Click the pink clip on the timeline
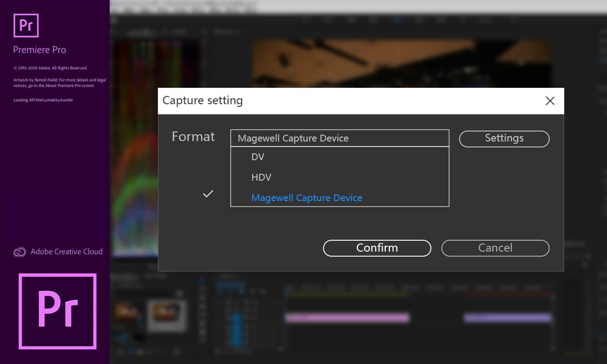The height and width of the screenshot is (364, 607). (347, 318)
